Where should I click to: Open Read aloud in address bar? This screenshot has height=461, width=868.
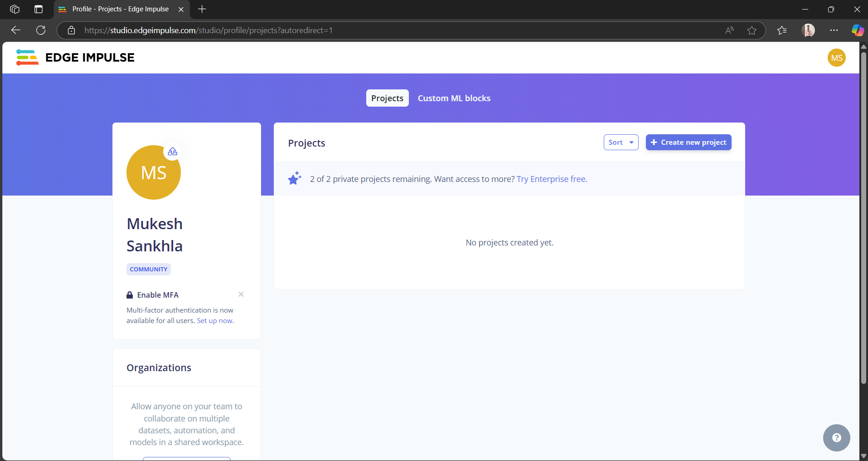pyautogui.click(x=729, y=30)
